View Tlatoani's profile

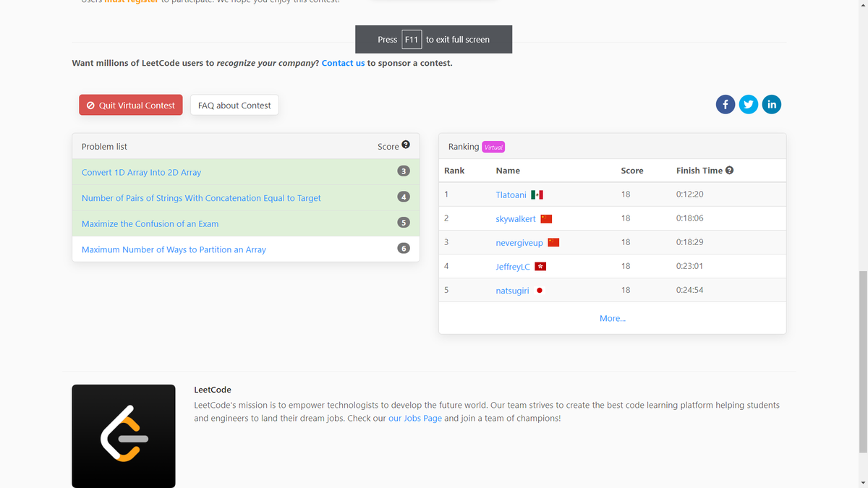[x=511, y=194]
